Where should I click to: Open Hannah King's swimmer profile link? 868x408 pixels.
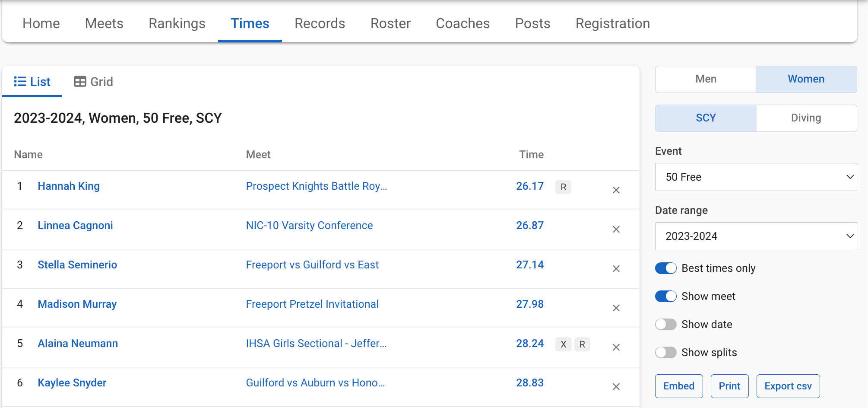click(x=69, y=186)
